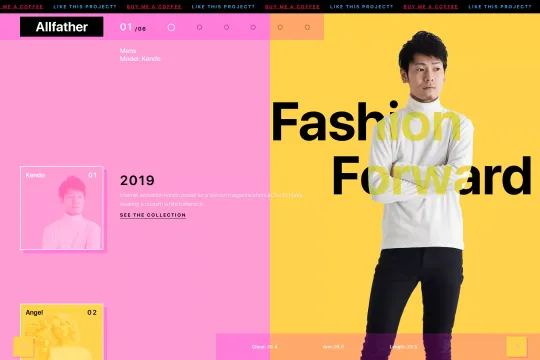Jump to slide five pagination dot
Screen dimensions: 540x360
[x=280, y=27]
